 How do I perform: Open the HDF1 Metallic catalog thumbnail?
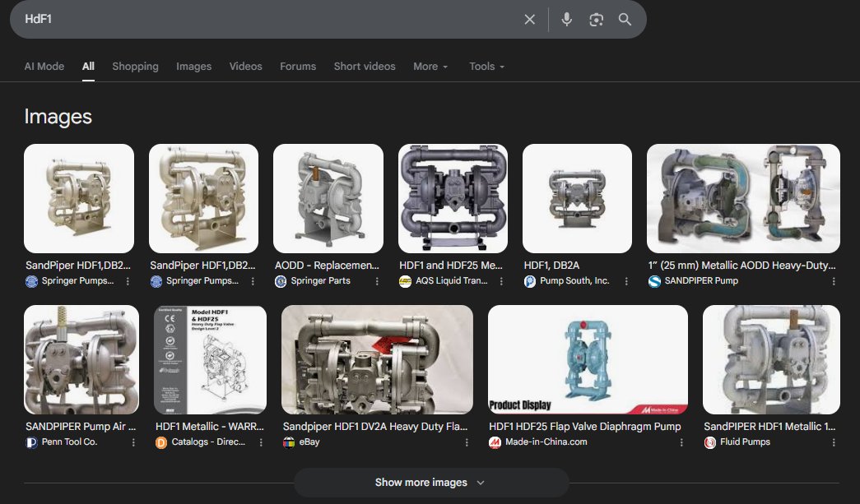coord(210,359)
